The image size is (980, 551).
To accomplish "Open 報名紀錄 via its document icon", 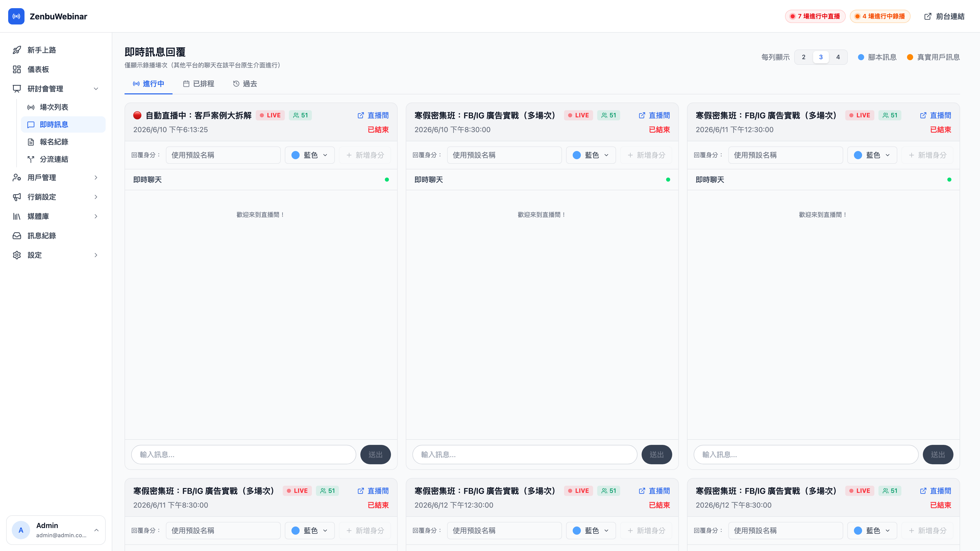I will pos(31,142).
